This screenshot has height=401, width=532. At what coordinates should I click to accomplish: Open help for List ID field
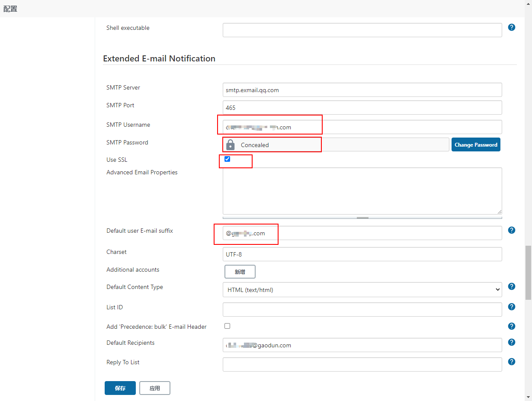tap(512, 307)
